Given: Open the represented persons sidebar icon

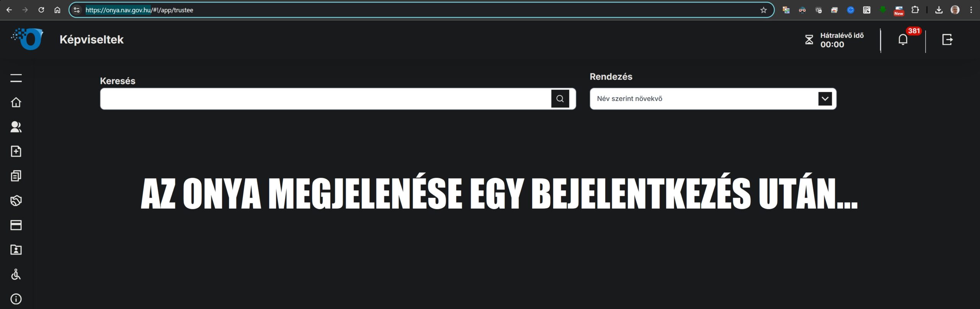Looking at the screenshot, I should [16, 127].
